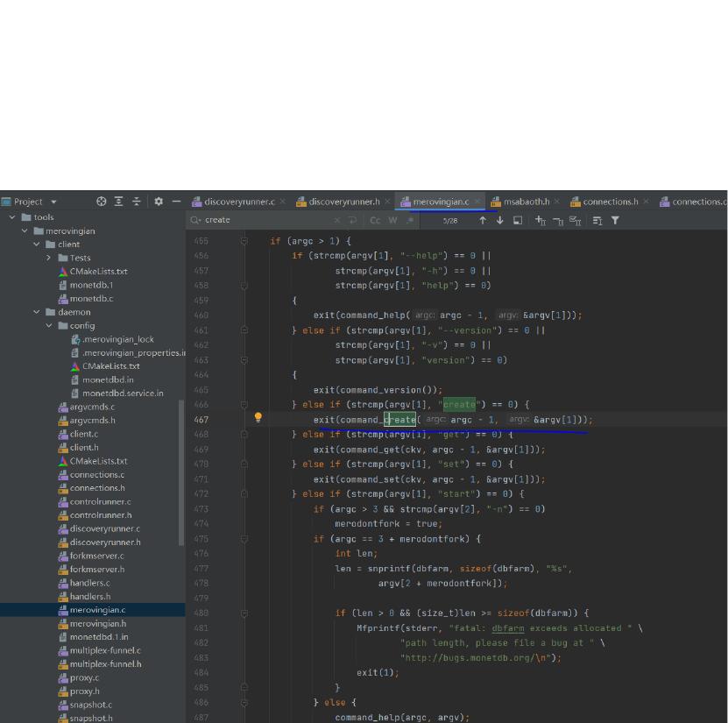Add selection for next occurrence icon
This screenshot has height=723, width=728.
[x=540, y=220]
